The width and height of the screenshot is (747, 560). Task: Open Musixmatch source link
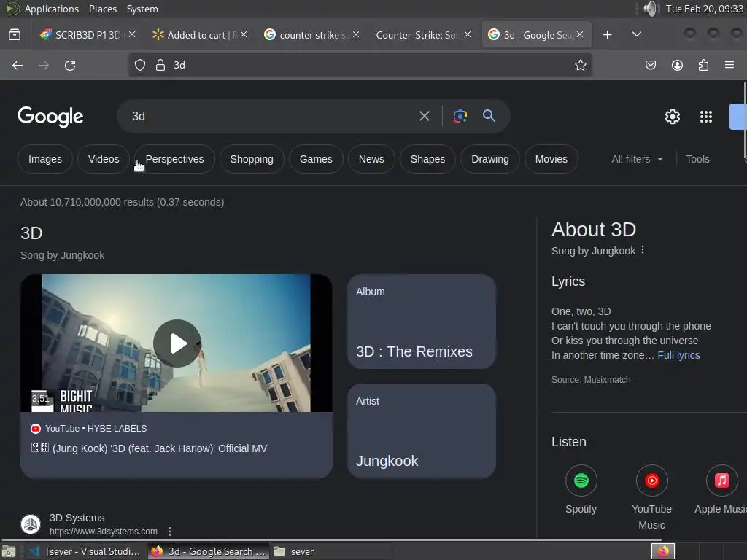(x=607, y=380)
